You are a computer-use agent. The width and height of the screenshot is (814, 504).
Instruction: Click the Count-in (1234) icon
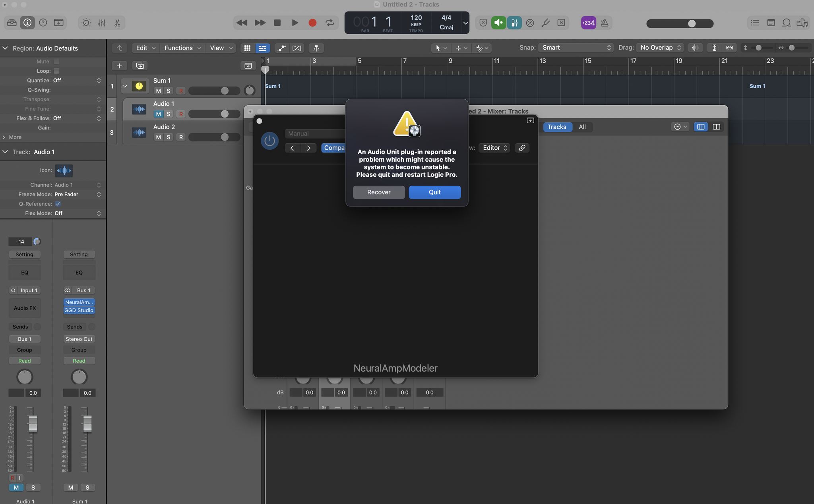pyautogui.click(x=588, y=23)
